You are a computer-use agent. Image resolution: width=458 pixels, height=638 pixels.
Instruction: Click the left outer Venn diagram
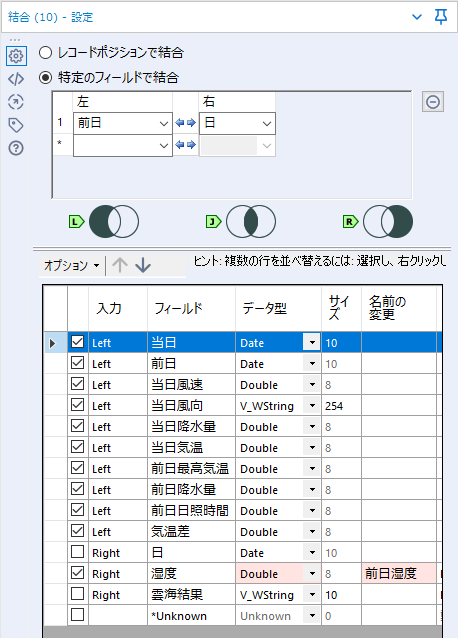(114, 222)
